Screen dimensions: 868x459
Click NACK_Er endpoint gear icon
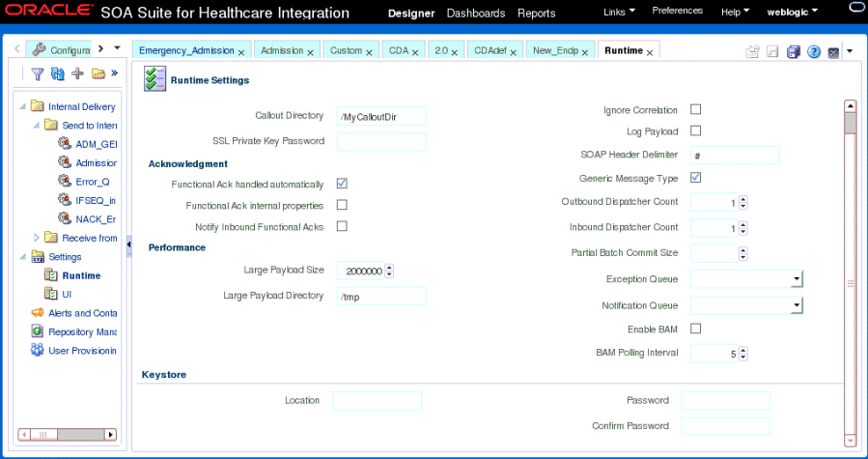(x=65, y=218)
